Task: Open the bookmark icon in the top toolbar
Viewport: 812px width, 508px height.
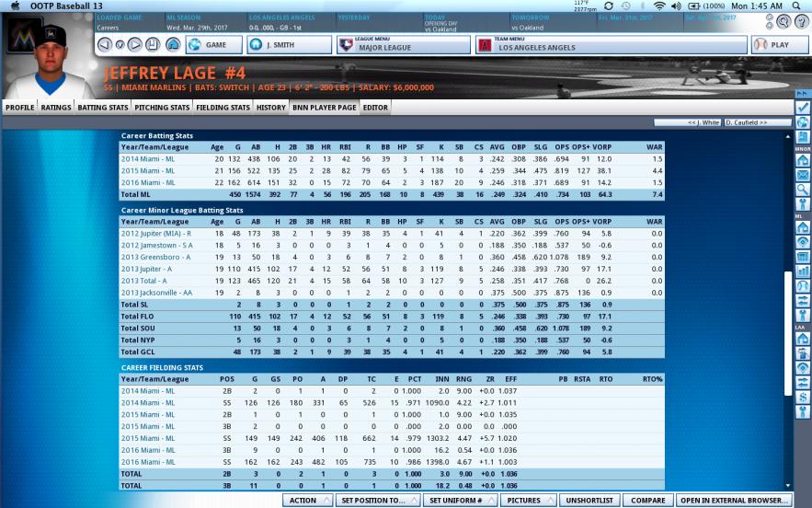Action: pyautogui.click(x=153, y=44)
